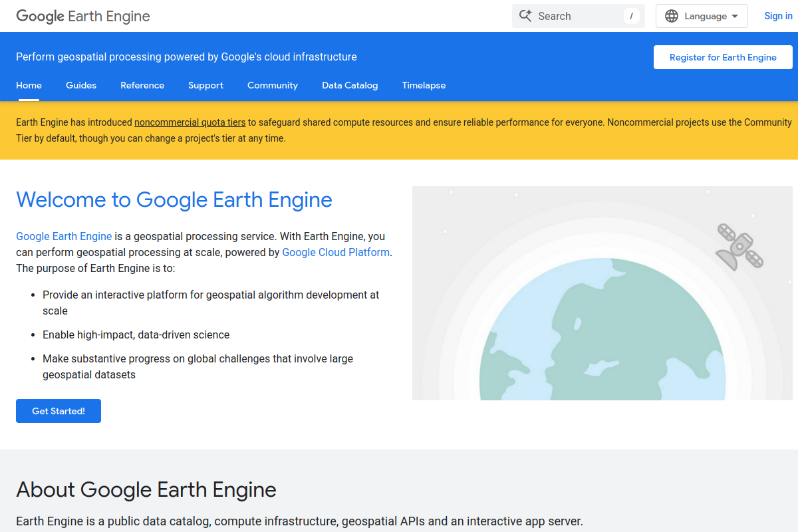Viewport: 798px width, 532px height.
Task: Click the Get Started! button
Action: (59, 411)
